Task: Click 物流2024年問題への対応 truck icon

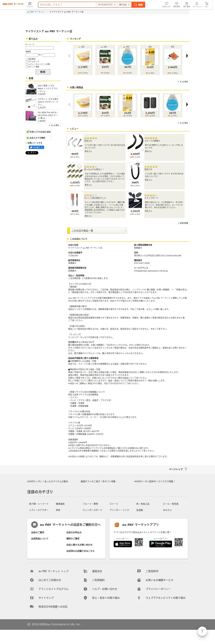Action: point(32,607)
